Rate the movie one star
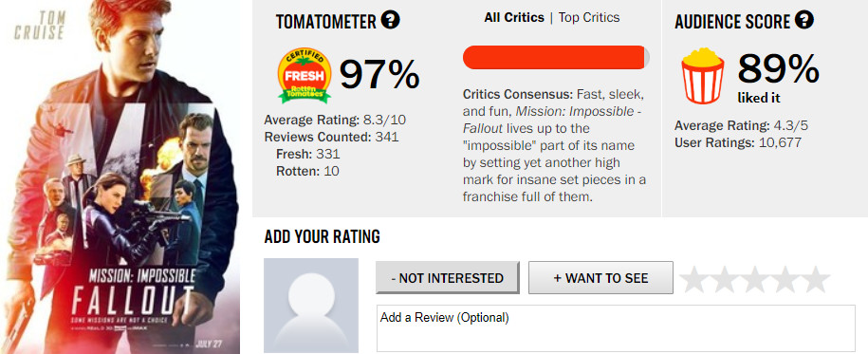The height and width of the screenshot is (354, 868). [694, 279]
